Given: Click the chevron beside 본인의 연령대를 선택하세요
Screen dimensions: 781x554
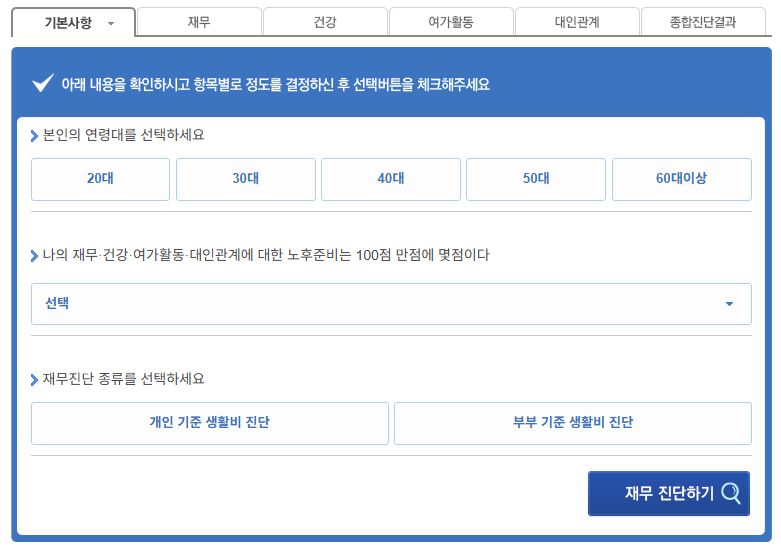Looking at the screenshot, I should coord(34,136).
